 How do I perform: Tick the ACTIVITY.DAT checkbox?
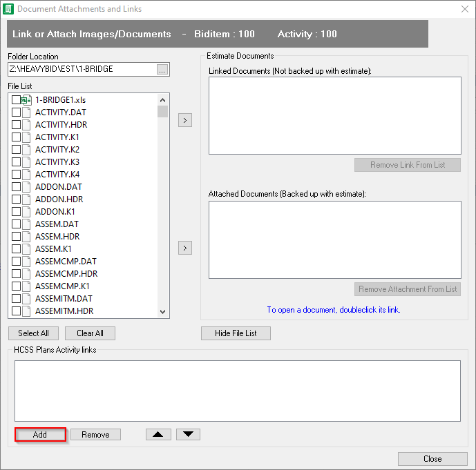[16, 112]
